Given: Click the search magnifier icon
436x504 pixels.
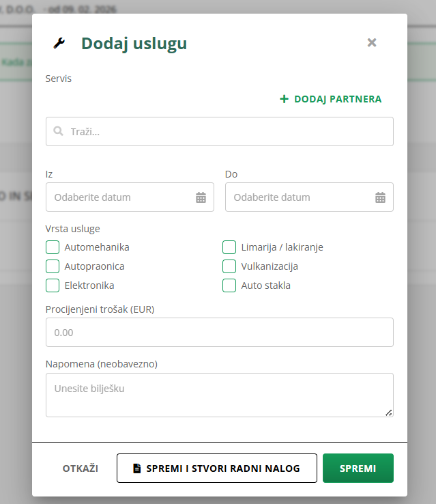Looking at the screenshot, I should tap(59, 131).
